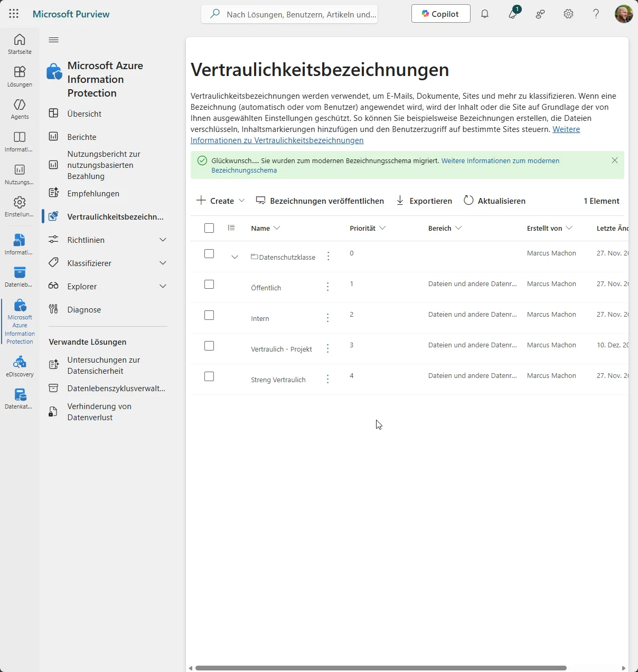The width and height of the screenshot is (638, 672).
Task: Open Create dropdown arrow
Action: [241, 201]
